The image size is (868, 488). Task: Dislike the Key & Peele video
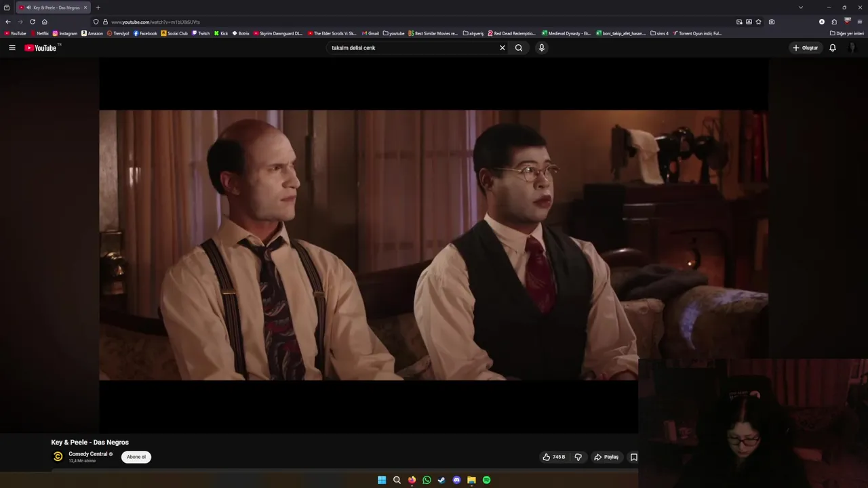578,457
